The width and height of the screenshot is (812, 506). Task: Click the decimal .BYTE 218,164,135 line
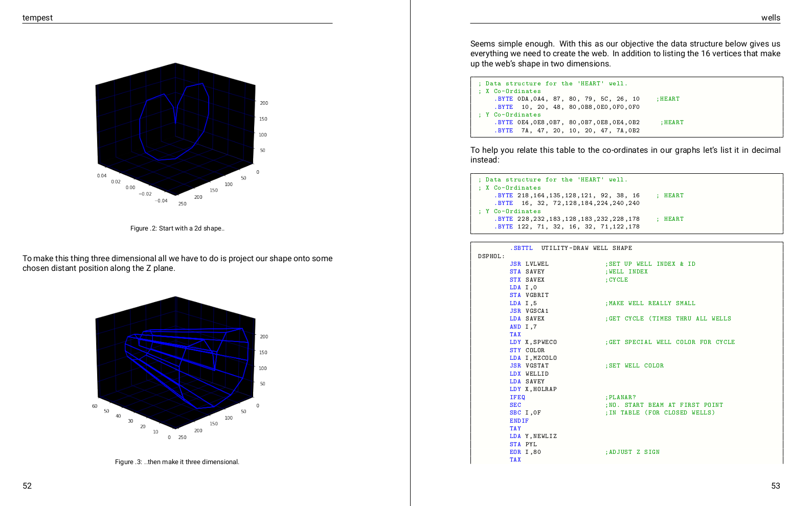568,196
